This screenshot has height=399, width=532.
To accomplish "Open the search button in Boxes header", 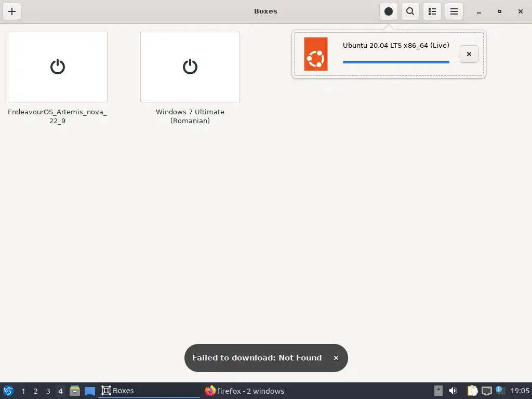I will click(x=410, y=11).
